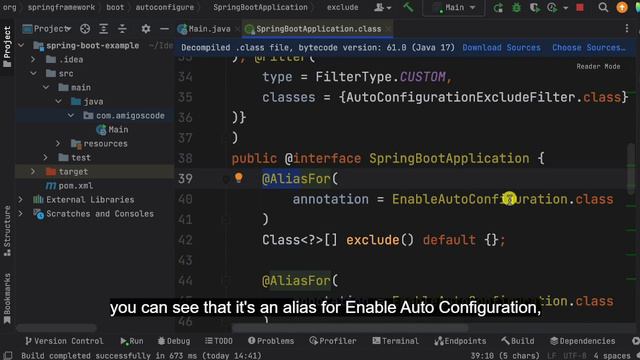Viewport: 640px width, 360px height.
Task: Hide the Project panel with minus icon
Action: 164,29
